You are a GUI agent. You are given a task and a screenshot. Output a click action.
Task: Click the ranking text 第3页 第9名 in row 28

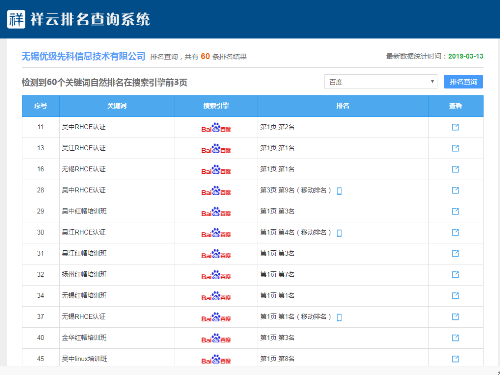pyautogui.click(x=277, y=190)
